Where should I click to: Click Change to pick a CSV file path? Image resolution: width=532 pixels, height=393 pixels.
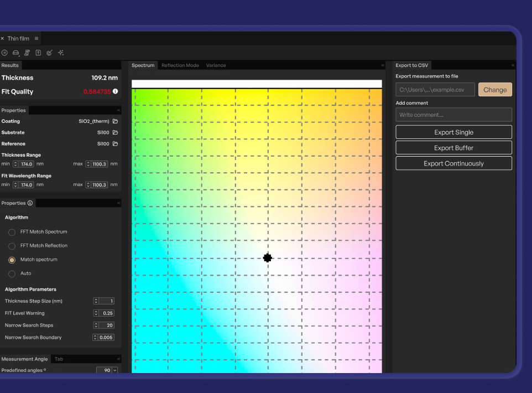tap(495, 89)
